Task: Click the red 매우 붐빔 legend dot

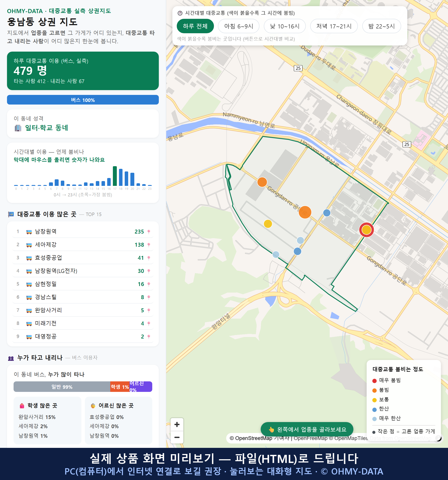Action: click(x=374, y=381)
